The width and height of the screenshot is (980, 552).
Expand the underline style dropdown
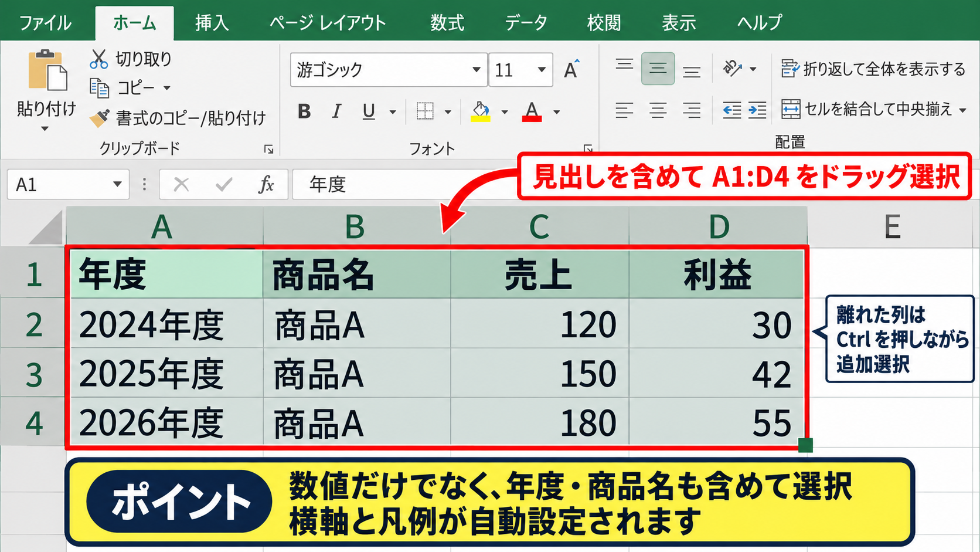click(x=393, y=111)
